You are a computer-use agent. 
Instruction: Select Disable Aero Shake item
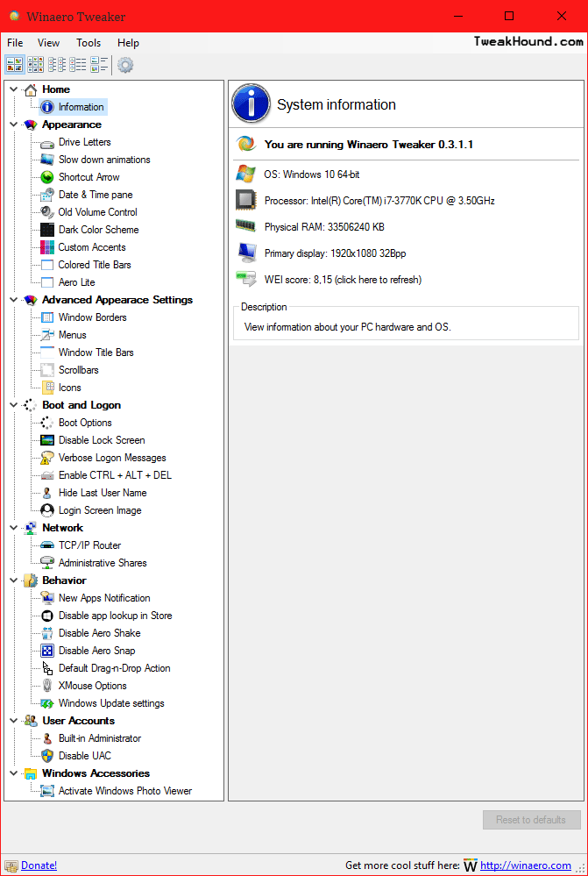click(x=99, y=633)
